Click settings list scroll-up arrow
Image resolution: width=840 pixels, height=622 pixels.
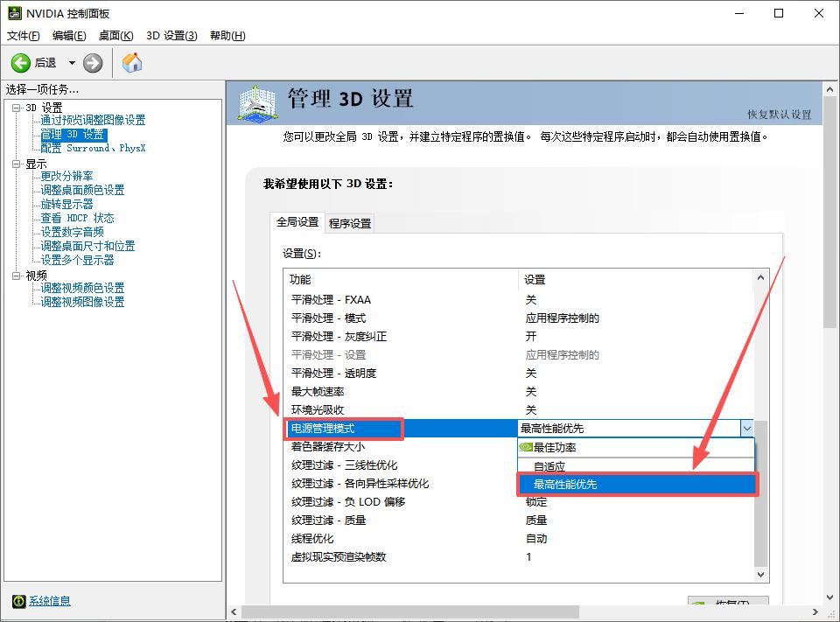[760, 277]
